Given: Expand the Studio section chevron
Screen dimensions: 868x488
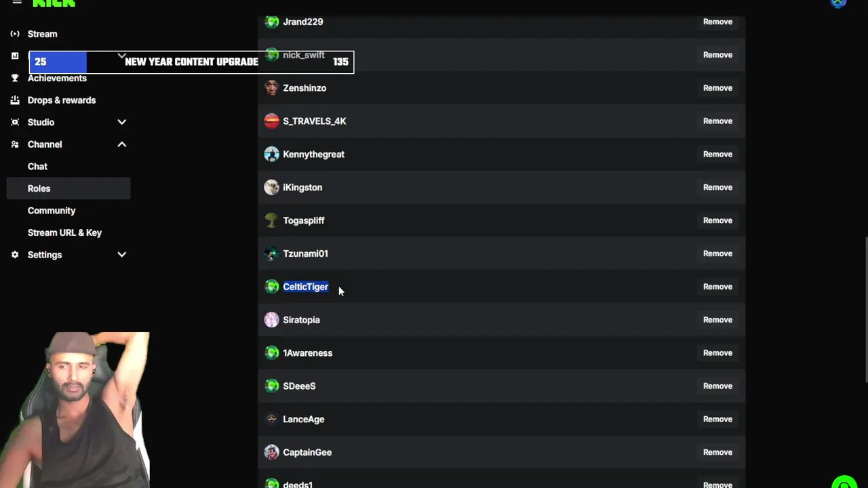Looking at the screenshot, I should 121,123.
